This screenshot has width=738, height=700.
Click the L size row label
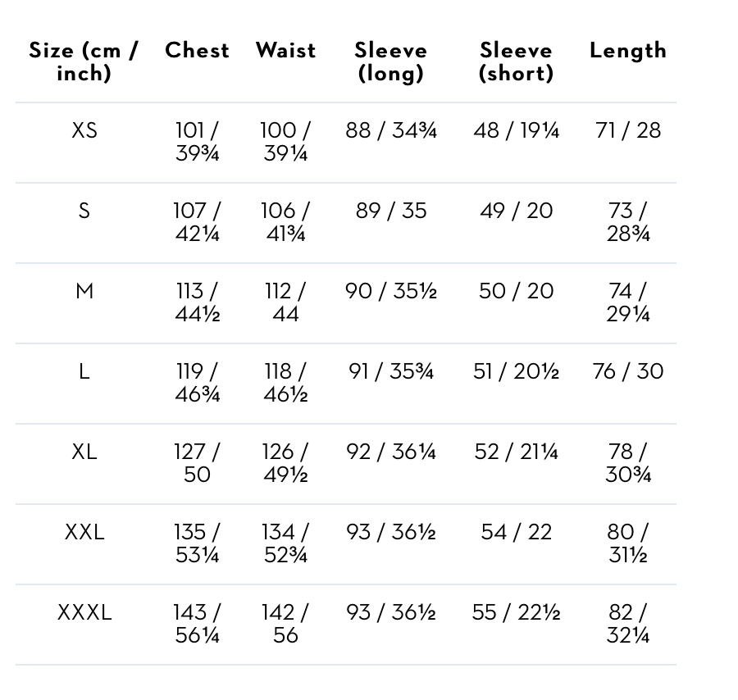pos(84,371)
